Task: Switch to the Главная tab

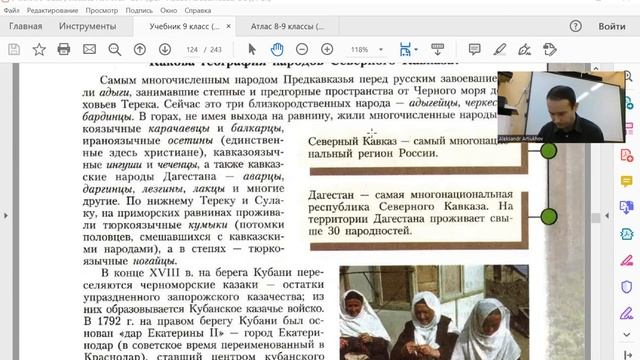Action: [26, 26]
